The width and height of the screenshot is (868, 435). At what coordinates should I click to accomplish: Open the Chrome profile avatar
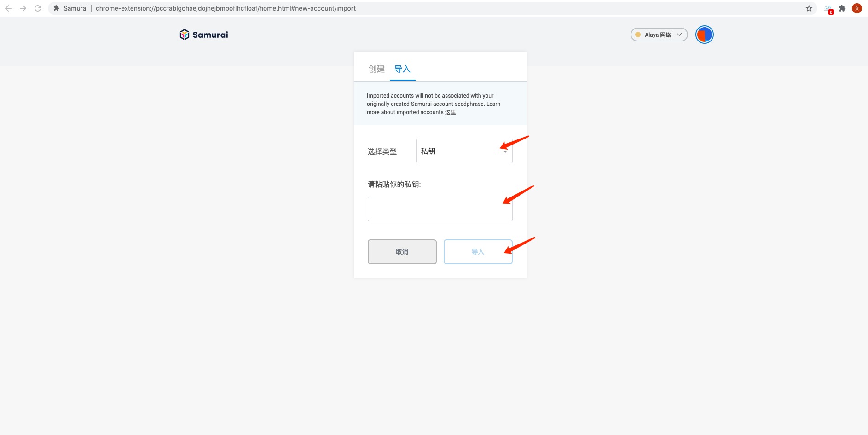coord(857,8)
